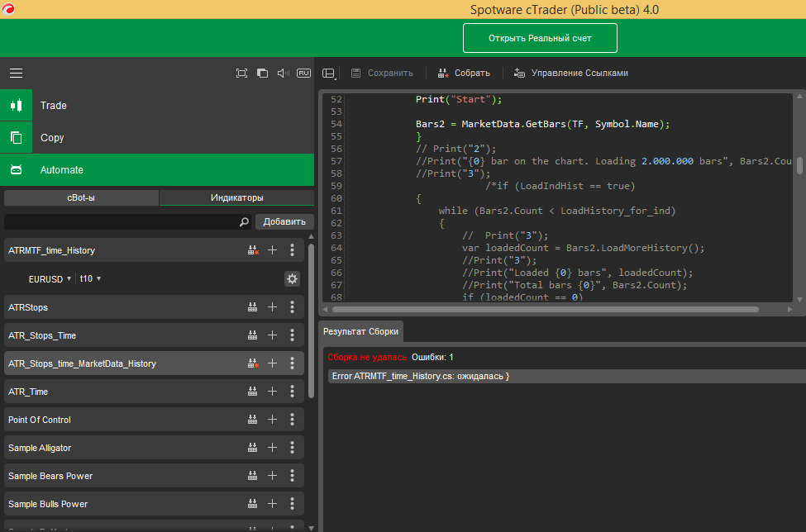
Task: Open ATR_Stops_Time options menu
Action: tap(292, 335)
